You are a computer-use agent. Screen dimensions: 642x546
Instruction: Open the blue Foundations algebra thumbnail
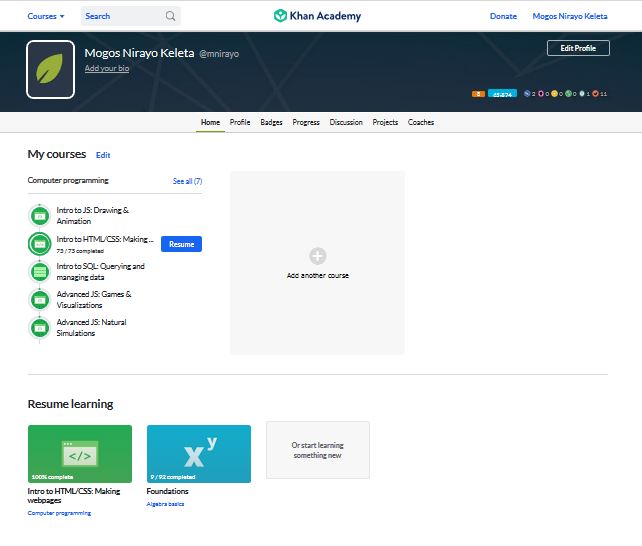point(199,454)
